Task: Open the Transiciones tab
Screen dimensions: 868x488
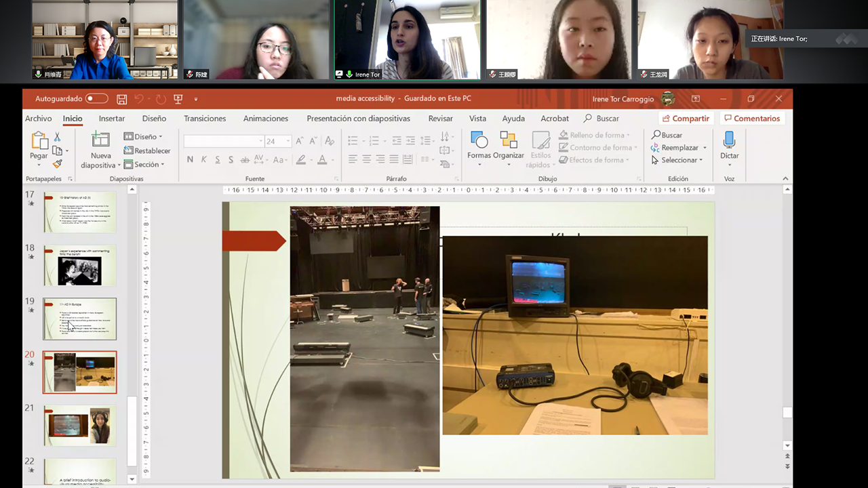Action: coord(205,119)
